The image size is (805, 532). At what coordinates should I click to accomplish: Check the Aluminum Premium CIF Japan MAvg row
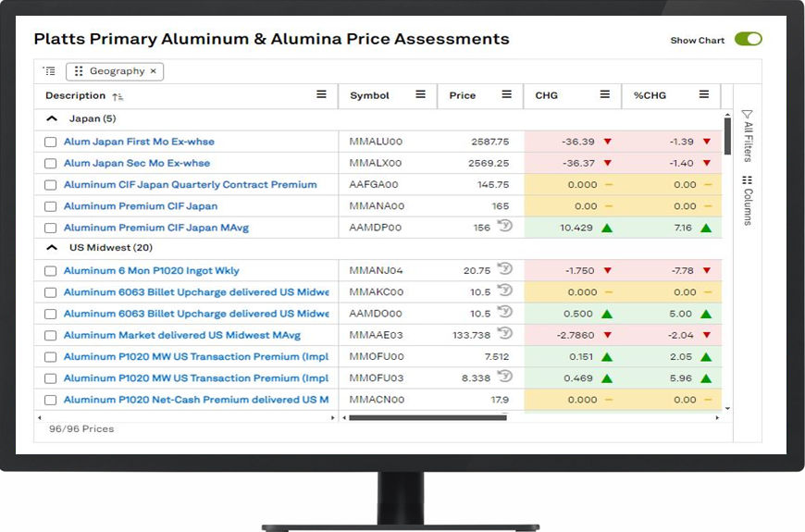point(50,228)
